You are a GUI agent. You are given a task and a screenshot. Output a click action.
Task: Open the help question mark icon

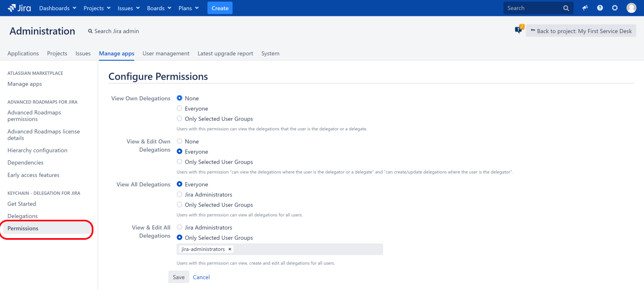point(600,8)
